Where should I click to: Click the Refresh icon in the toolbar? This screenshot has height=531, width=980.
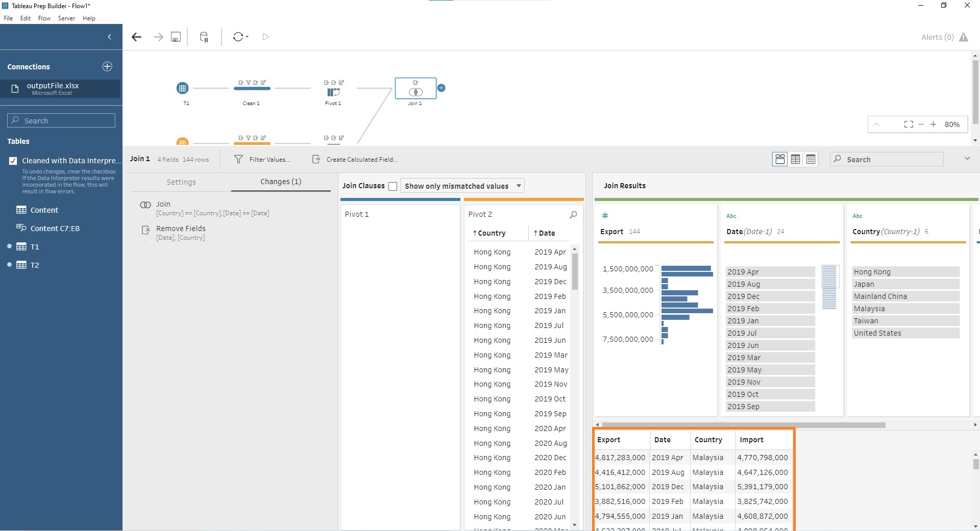pyautogui.click(x=238, y=37)
